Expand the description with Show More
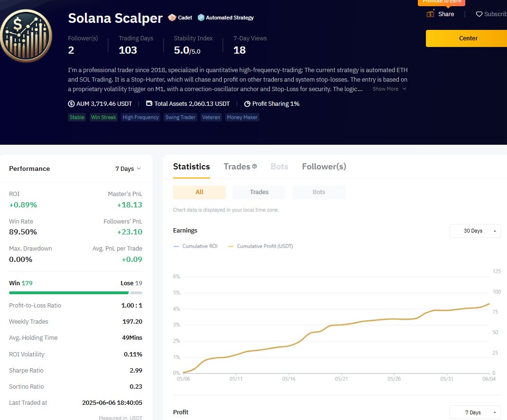 [389, 89]
